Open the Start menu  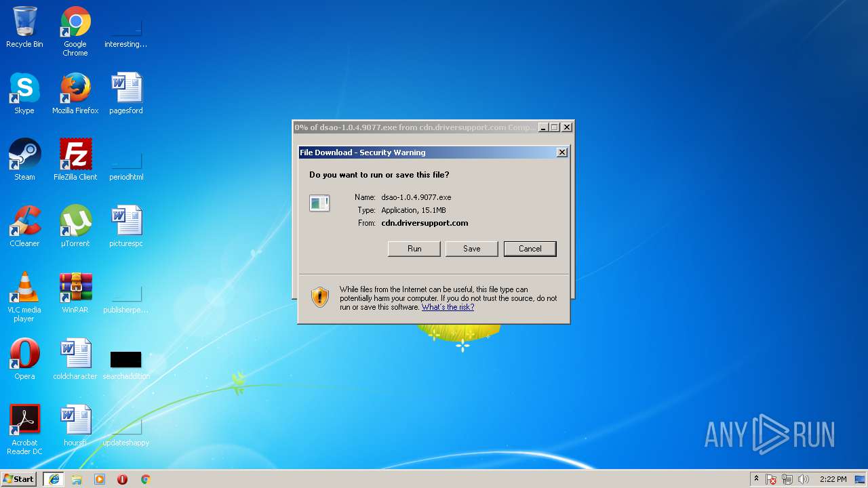[18, 479]
